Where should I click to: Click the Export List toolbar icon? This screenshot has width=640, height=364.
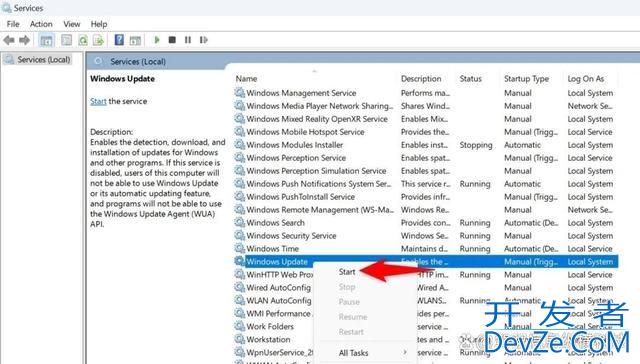tap(98, 40)
